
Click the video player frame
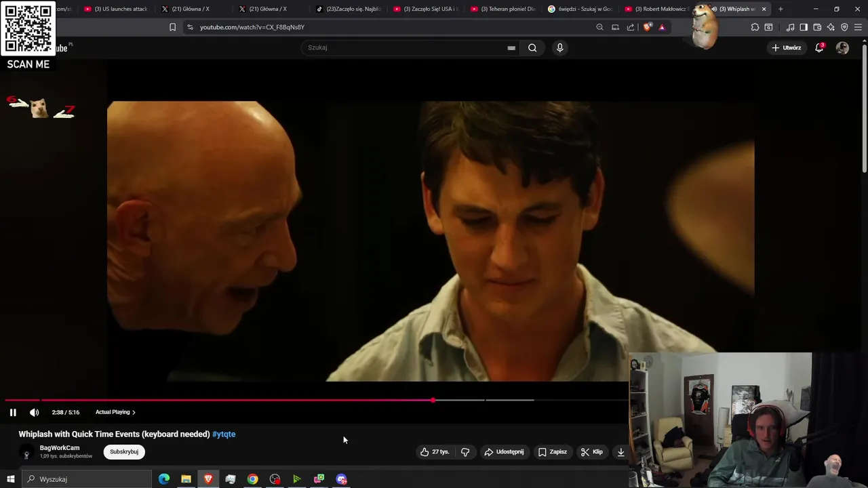(431, 241)
